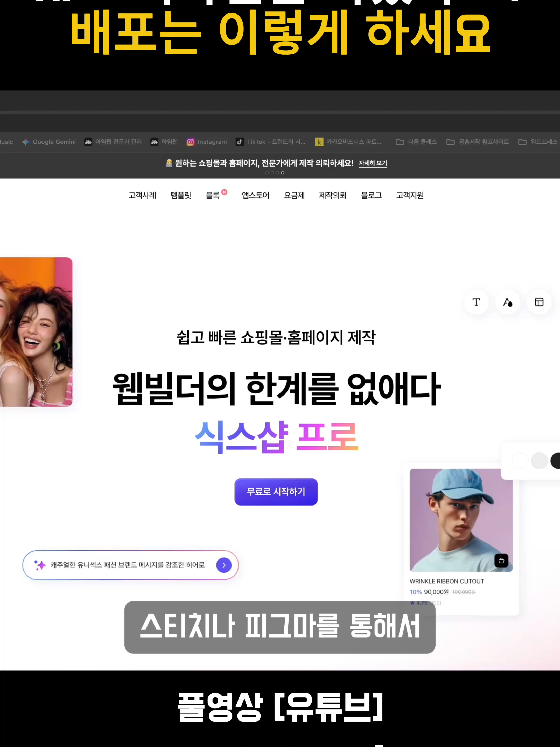Click the text T tool icon
Image resolution: width=560 pixels, height=747 pixels.
pyautogui.click(x=476, y=302)
